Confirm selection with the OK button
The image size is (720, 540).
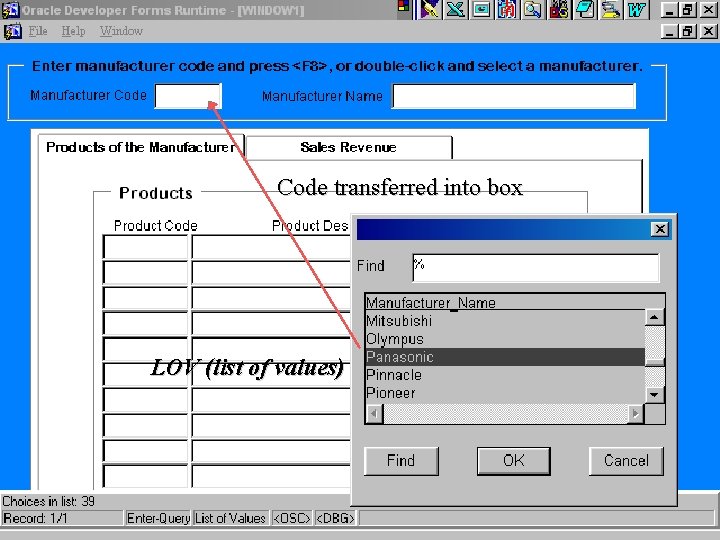(x=514, y=461)
